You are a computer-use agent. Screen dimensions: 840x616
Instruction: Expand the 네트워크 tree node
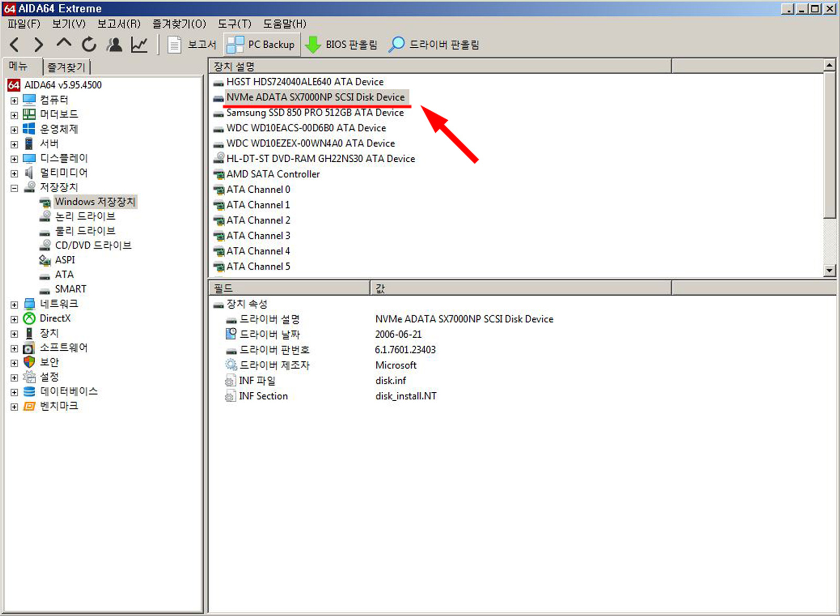tap(14, 305)
